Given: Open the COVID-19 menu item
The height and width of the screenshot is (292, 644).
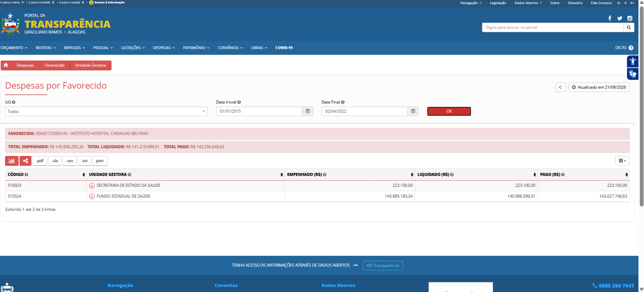Looking at the screenshot, I should 284,48.
